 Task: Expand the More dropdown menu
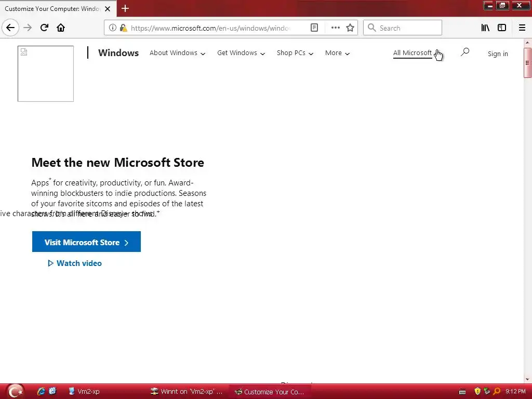pos(337,53)
